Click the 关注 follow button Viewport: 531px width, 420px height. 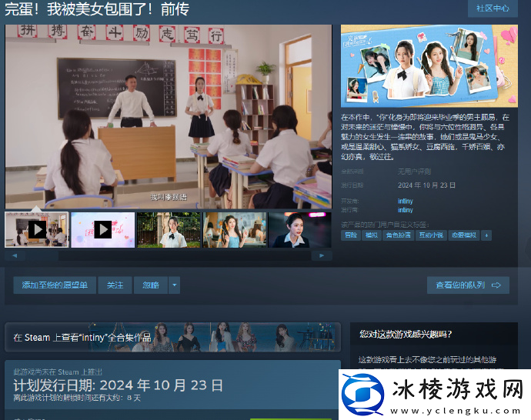(x=115, y=285)
